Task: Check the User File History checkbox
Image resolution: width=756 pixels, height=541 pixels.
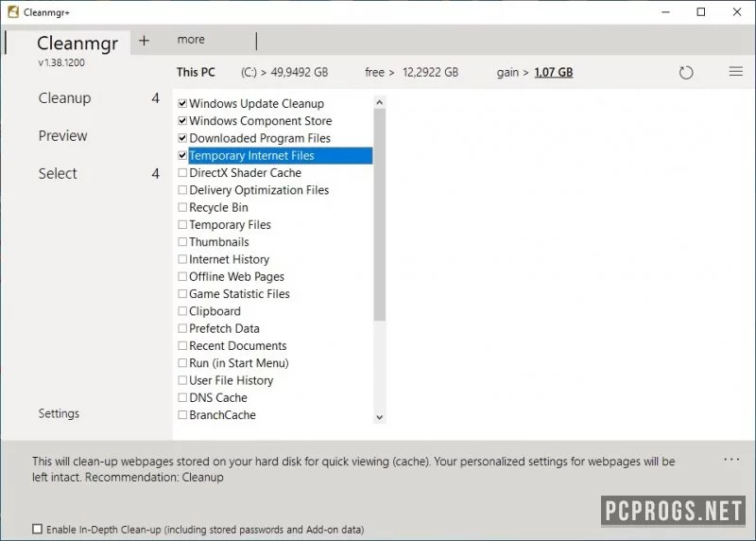Action: pos(182,380)
